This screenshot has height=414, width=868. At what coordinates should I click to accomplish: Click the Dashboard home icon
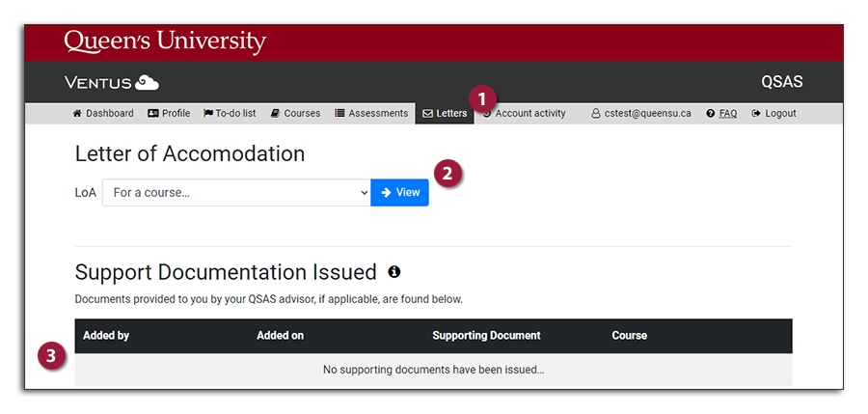point(77,114)
